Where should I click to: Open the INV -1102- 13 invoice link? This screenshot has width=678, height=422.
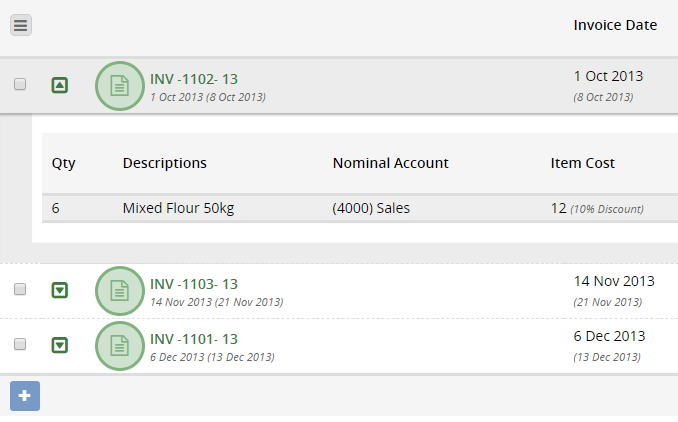194,79
